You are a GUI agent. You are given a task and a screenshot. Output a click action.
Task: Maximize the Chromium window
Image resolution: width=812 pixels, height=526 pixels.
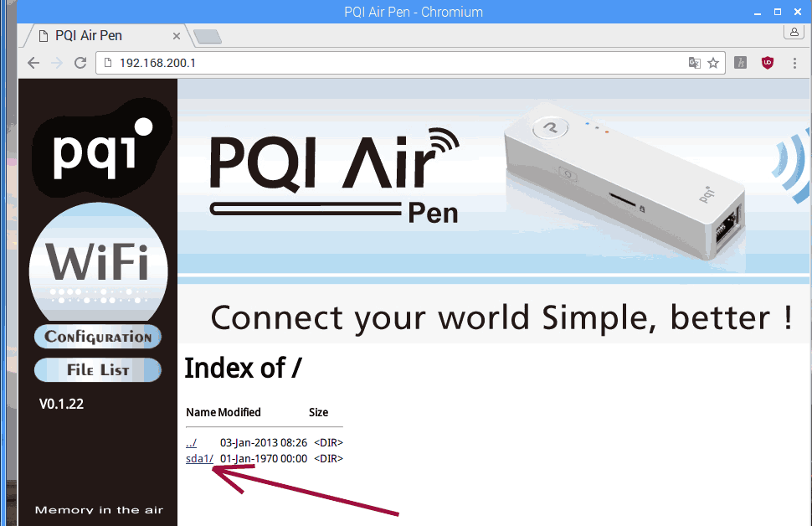(x=778, y=12)
